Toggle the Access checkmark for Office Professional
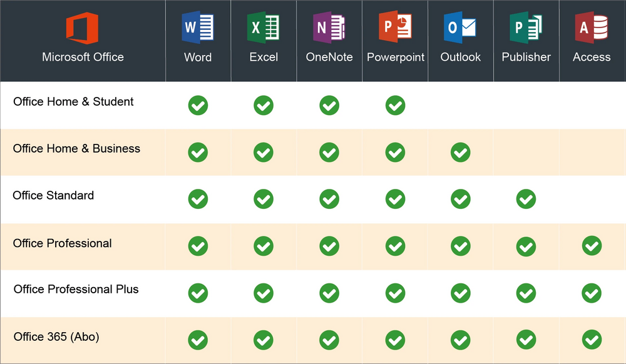Viewport: 626px width, 364px height. pyautogui.click(x=592, y=246)
